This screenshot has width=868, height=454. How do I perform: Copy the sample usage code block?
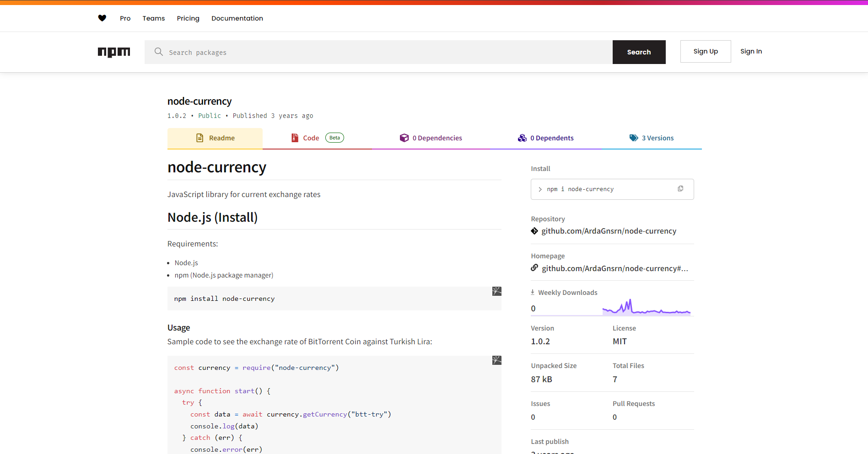[x=497, y=360]
